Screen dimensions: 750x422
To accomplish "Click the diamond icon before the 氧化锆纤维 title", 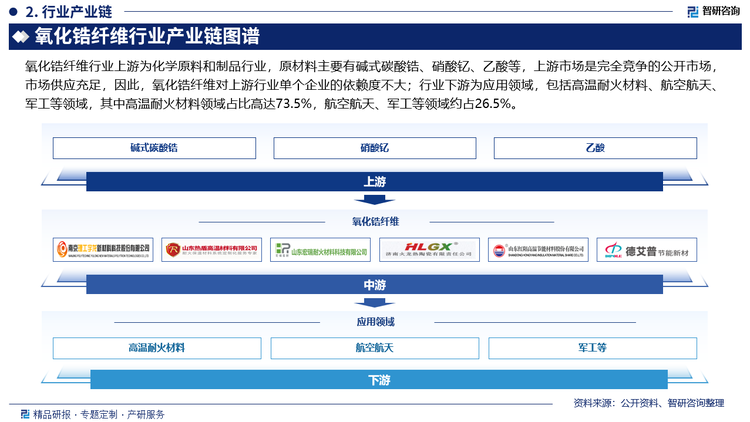I will point(19,38).
